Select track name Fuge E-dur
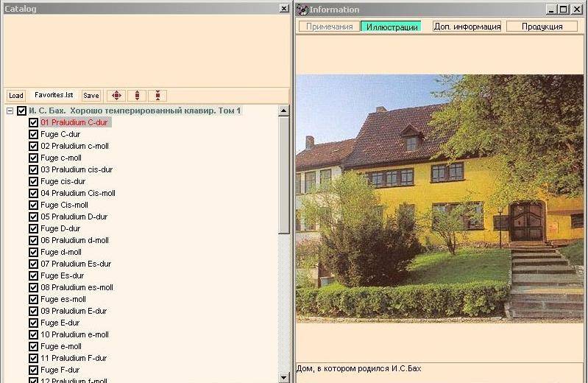Viewport: 588px width, 383px height. 60,323
